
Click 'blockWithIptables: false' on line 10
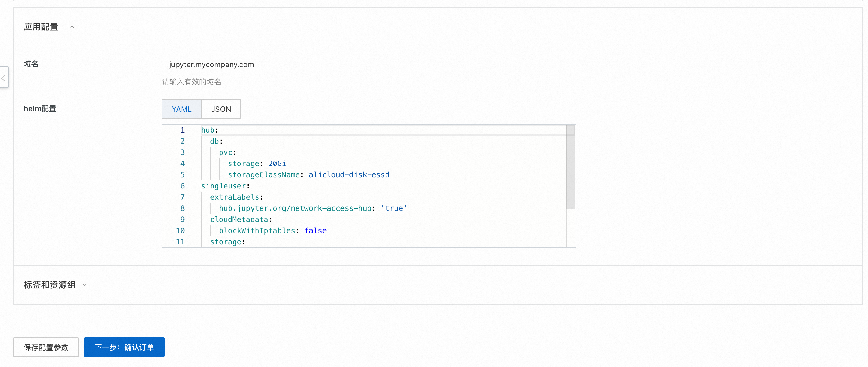[272, 230]
